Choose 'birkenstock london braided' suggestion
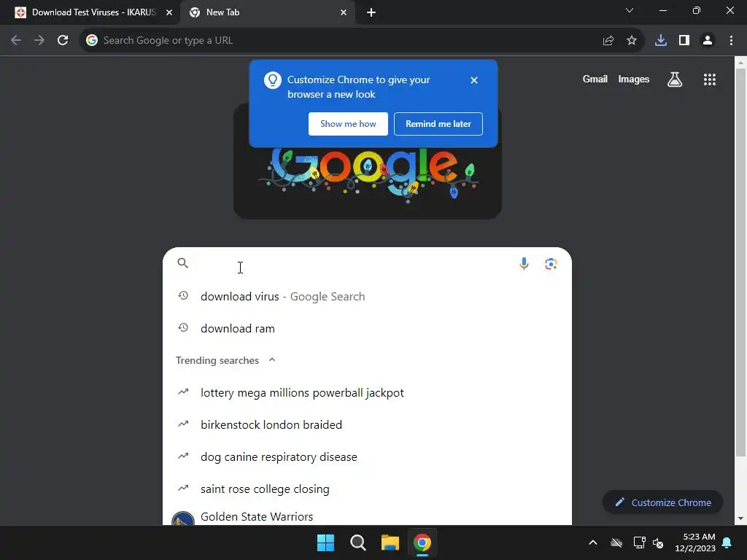Screen dimensions: 747x560 (x=367, y=424)
